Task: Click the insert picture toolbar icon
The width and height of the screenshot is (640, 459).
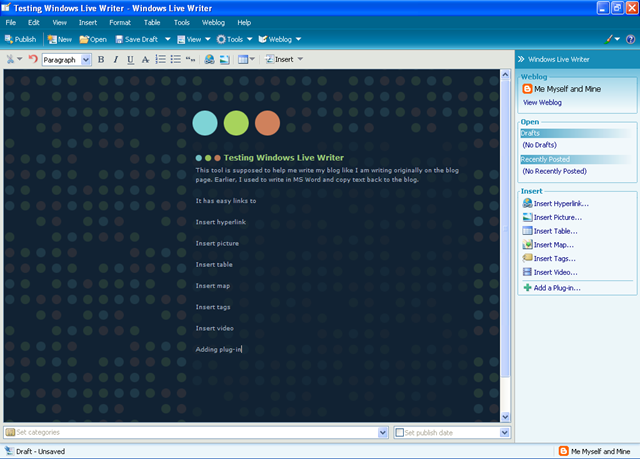Action: (x=224, y=60)
